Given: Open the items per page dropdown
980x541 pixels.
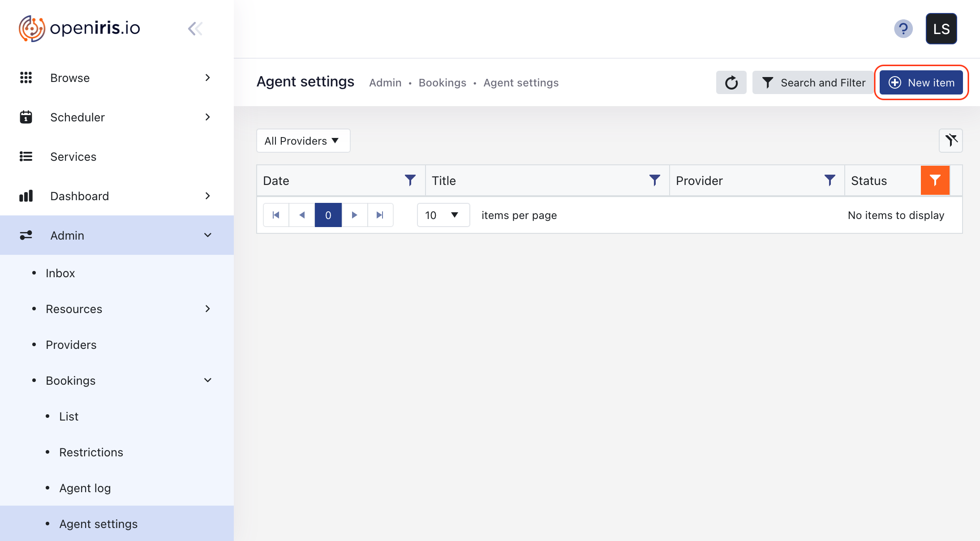Looking at the screenshot, I should [x=443, y=215].
